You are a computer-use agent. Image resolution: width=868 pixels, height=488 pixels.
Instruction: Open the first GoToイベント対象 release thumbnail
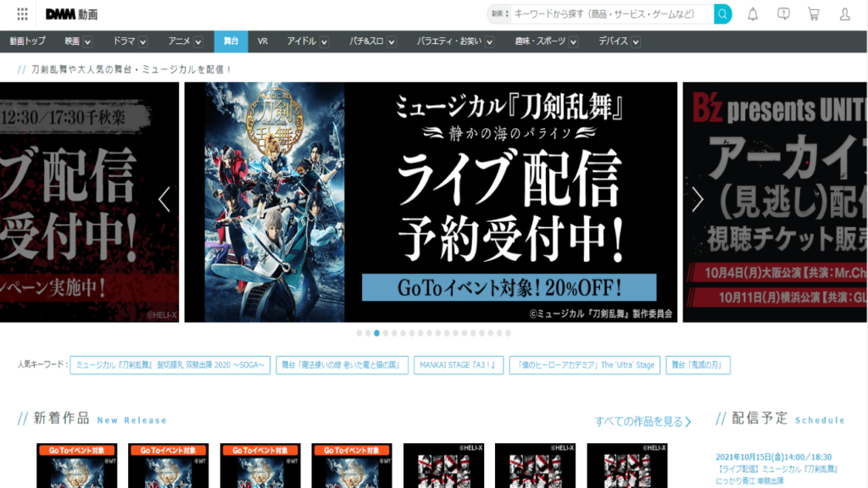77,465
